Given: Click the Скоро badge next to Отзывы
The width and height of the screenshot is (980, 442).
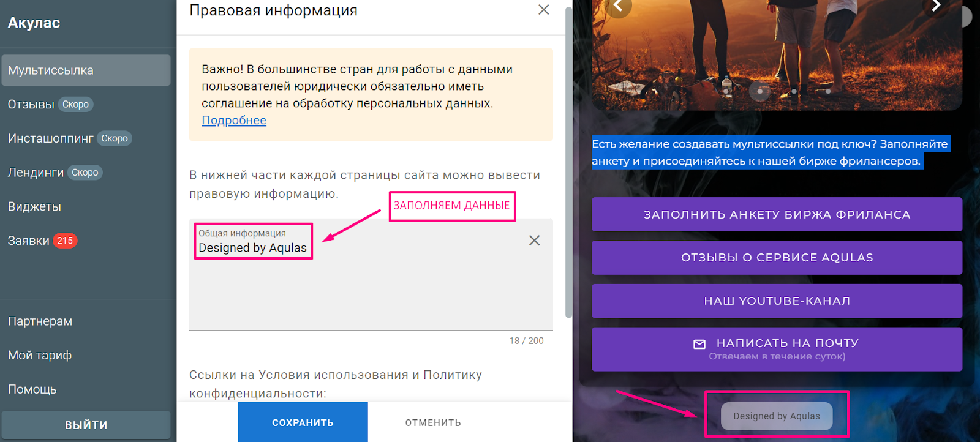Looking at the screenshot, I should 75,105.
